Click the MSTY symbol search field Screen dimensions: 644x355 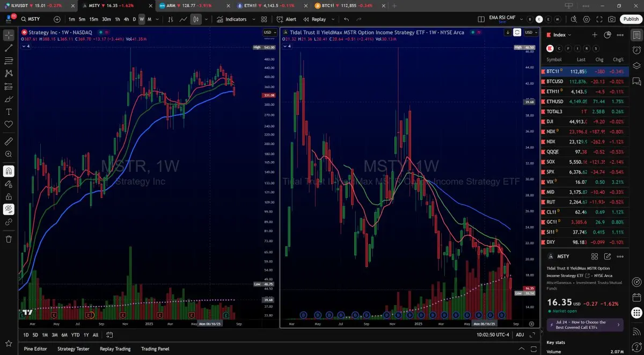point(35,19)
